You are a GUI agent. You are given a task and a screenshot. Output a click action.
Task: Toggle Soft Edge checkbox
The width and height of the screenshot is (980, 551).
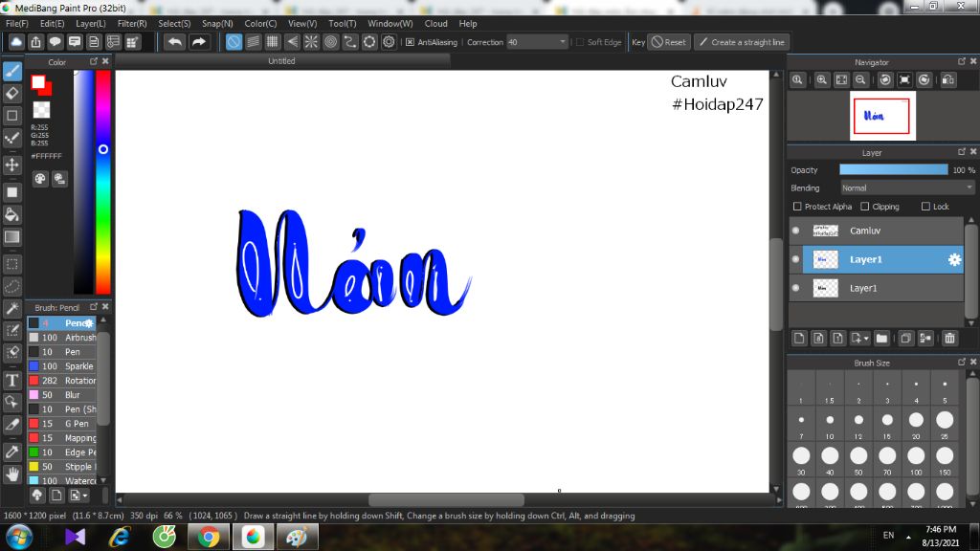580,42
